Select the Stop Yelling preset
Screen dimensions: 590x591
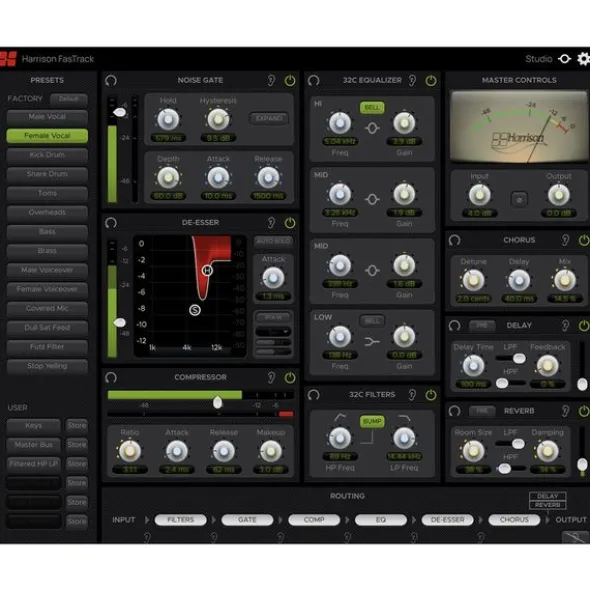point(47,366)
